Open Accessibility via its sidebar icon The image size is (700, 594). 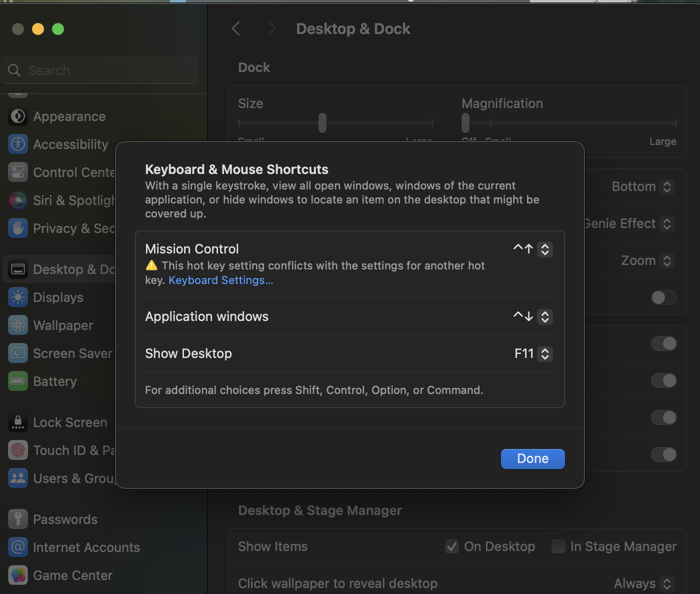[x=18, y=144]
